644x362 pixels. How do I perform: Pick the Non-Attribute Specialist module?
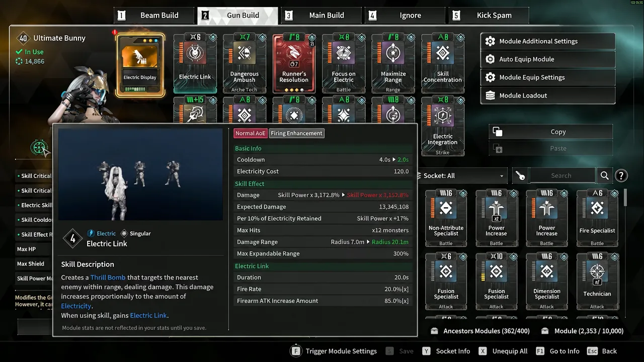click(x=446, y=218)
